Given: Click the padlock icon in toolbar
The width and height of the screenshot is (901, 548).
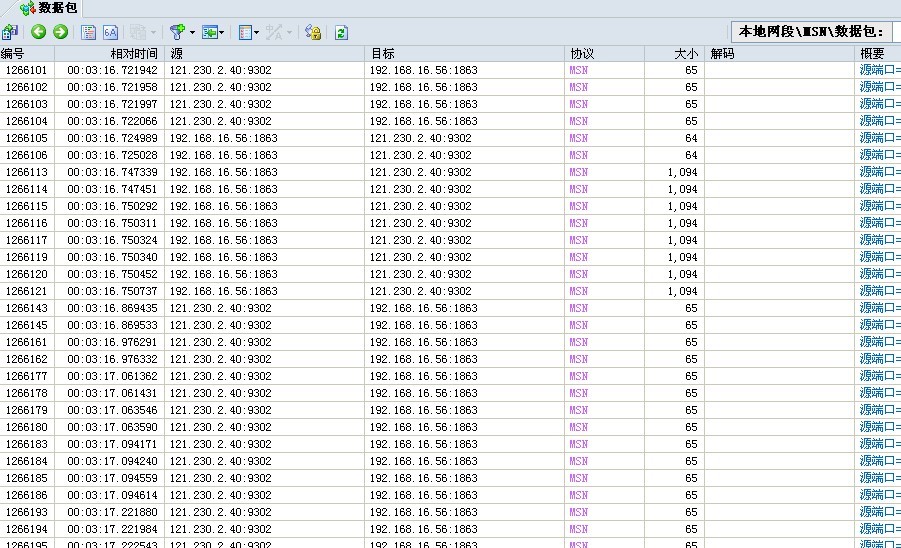Looking at the screenshot, I should (312, 32).
